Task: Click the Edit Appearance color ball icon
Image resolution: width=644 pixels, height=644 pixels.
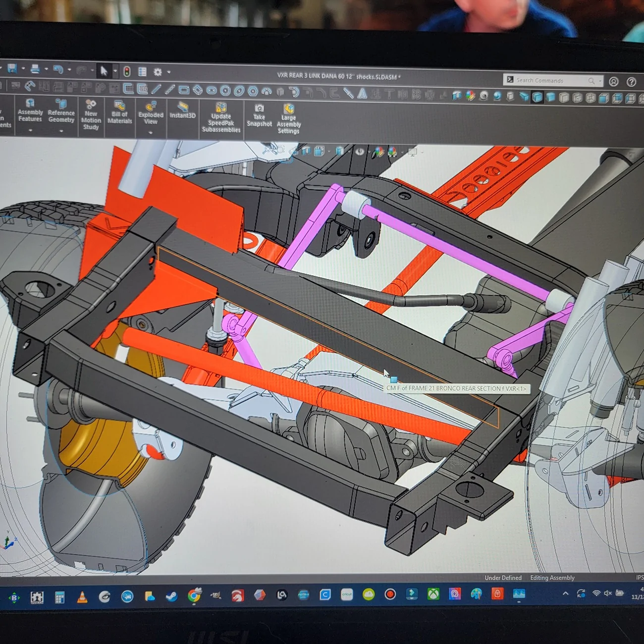Action: tap(470, 96)
